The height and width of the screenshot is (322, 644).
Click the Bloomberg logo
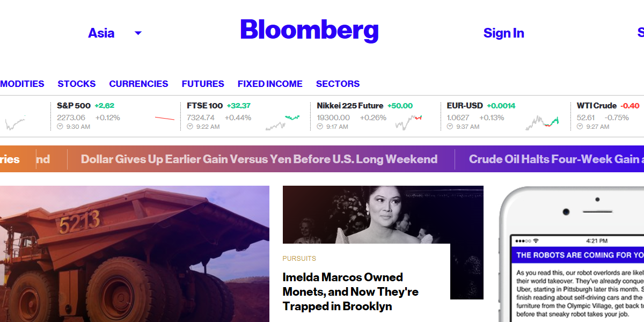coord(309,31)
